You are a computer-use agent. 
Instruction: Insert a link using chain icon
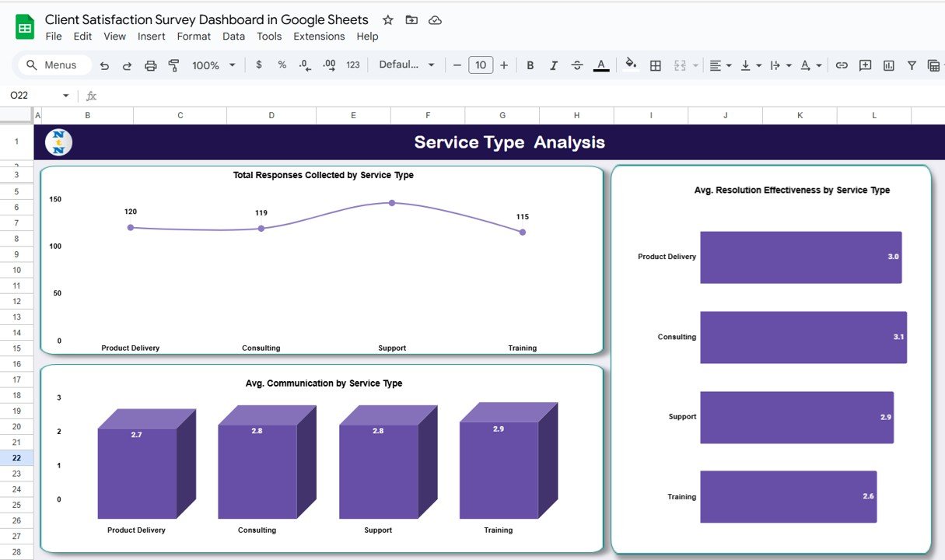tap(842, 65)
